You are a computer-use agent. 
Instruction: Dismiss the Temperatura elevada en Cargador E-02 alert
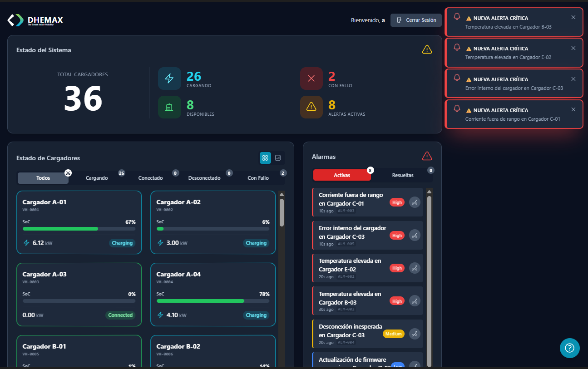coord(574,48)
